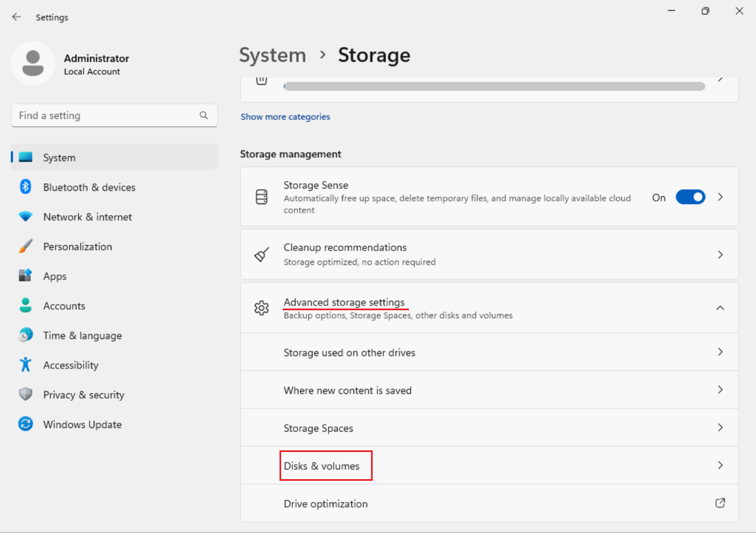Select Accessibility in the sidebar
Image resolution: width=756 pixels, height=533 pixels.
(x=114, y=365)
